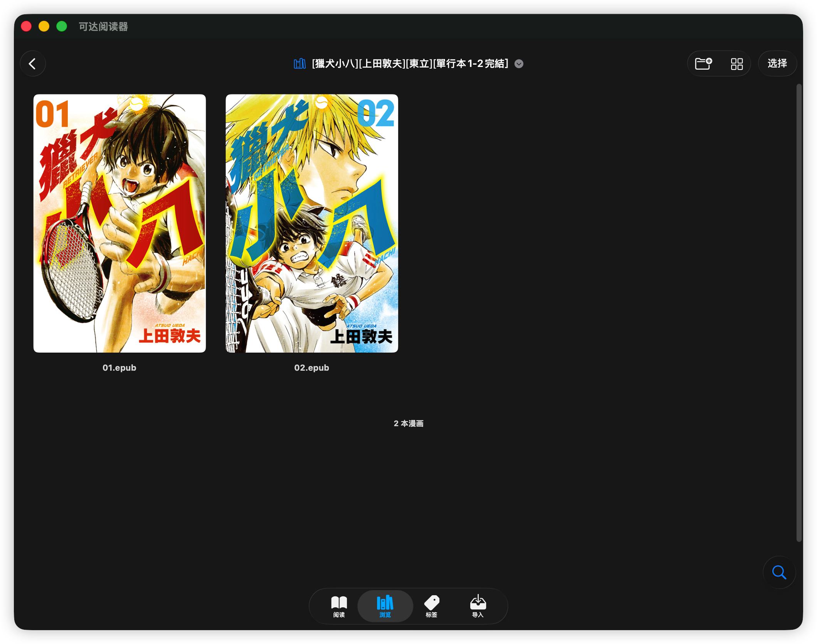Select the 浏览 tab
Image resolution: width=817 pixels, height=644 pixels.
click(x=385, y=606)
